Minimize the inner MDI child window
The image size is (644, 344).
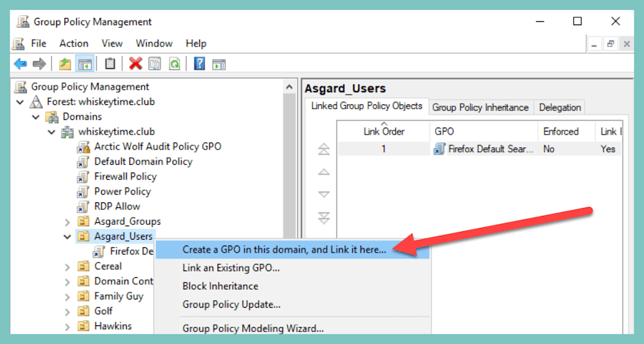[x=594, y=44]
